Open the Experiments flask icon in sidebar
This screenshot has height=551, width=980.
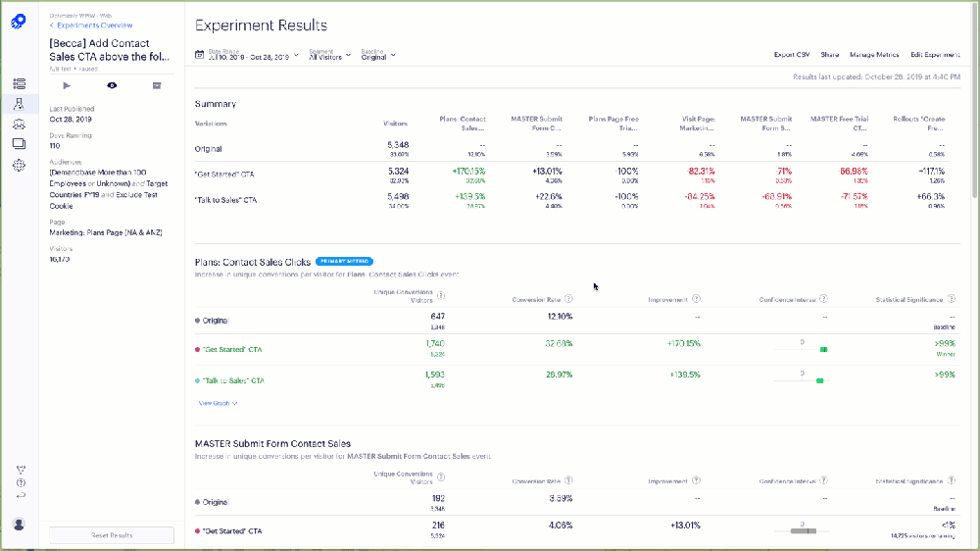point(19,104)
